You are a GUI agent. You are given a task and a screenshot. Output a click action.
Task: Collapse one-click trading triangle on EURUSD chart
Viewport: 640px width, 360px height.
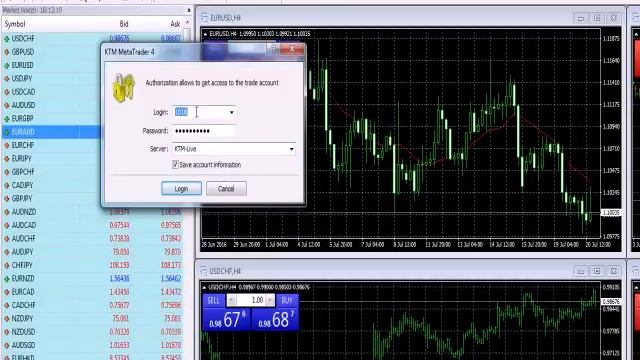(x=205, y=34)
